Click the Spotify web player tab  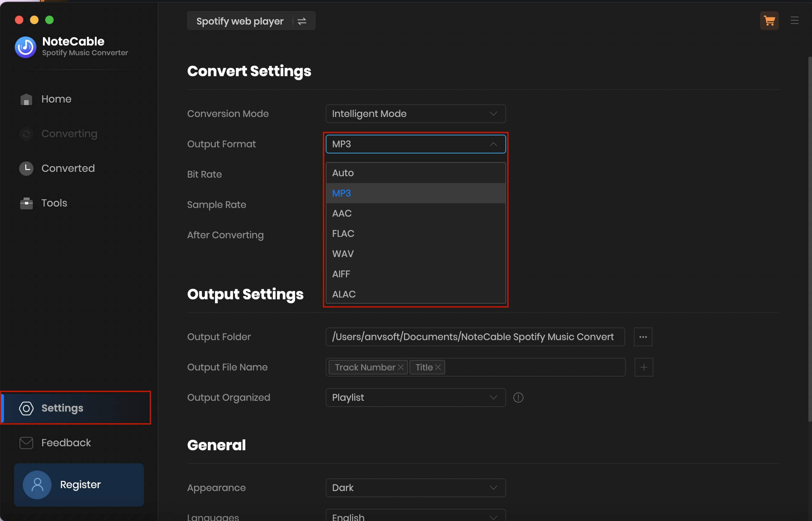coord(240,21)
